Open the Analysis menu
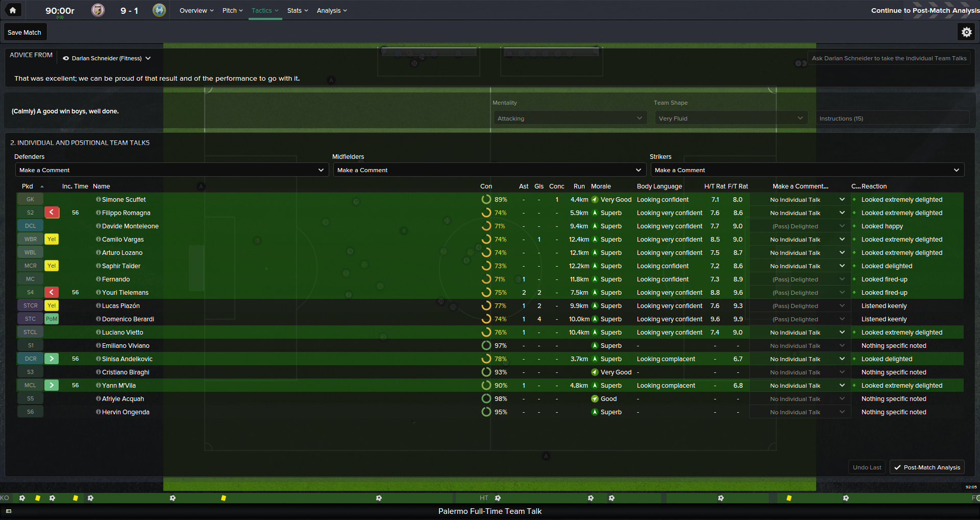The image size is (980, 520). 332,10
